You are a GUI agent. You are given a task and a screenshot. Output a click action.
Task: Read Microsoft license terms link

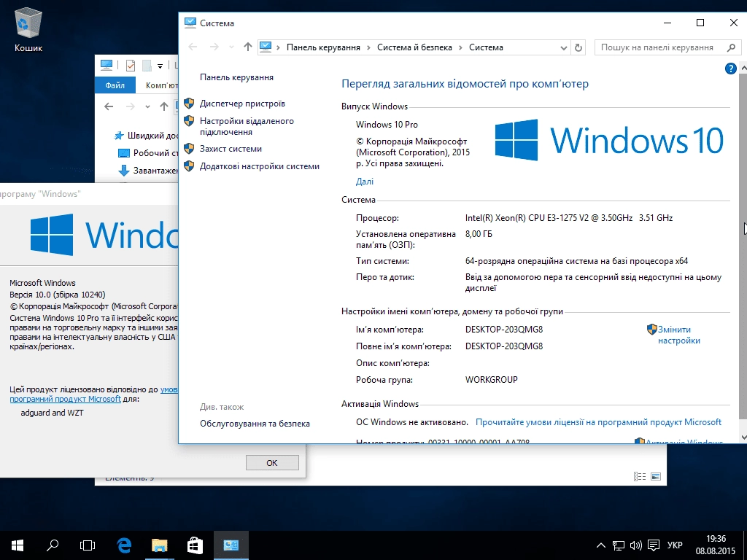[x=598, y=422]
